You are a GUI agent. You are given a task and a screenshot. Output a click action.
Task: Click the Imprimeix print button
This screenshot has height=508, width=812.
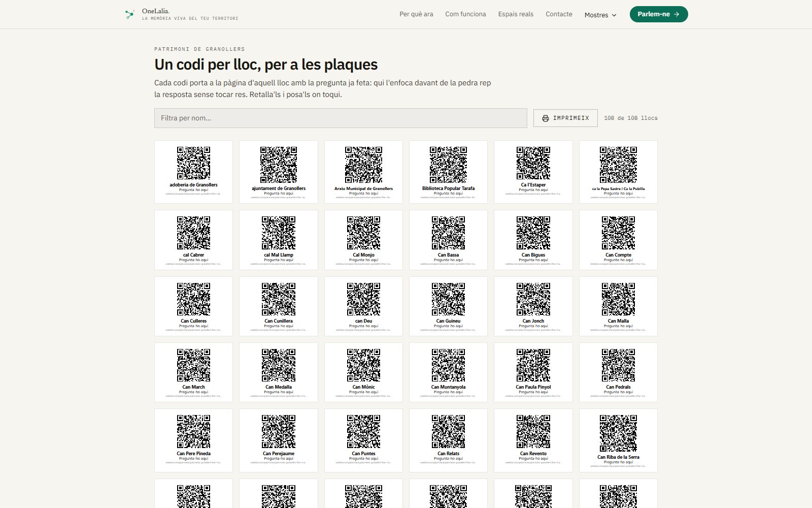pos(565,118)
